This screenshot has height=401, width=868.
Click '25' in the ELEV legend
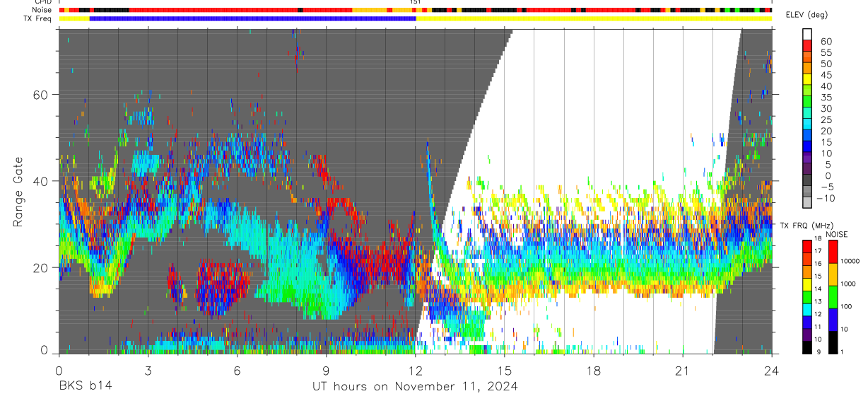pos(826,120)
